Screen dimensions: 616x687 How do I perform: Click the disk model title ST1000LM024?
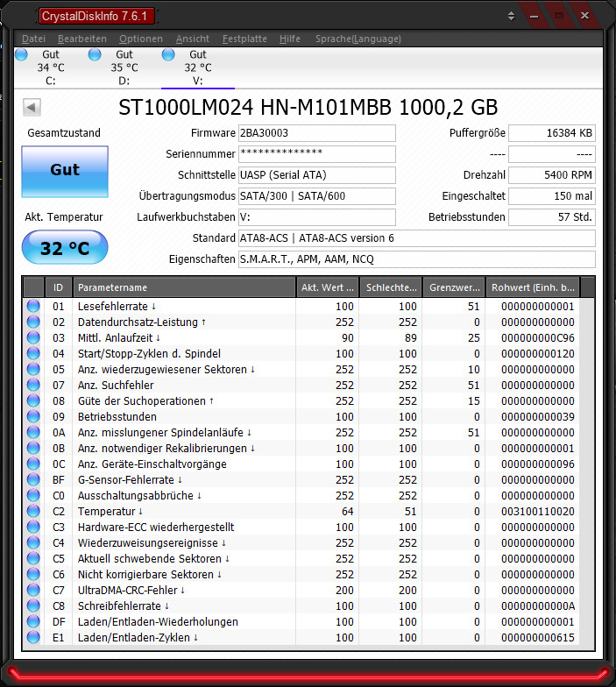(308, 107)
